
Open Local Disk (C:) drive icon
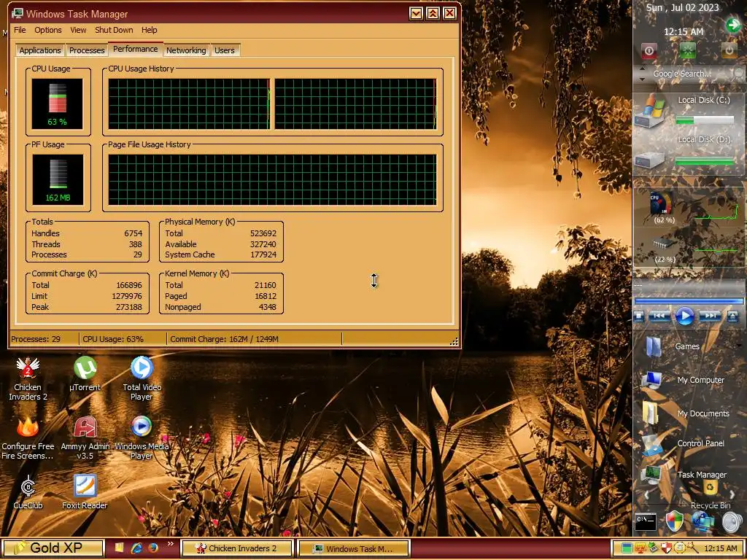[651, 112]
